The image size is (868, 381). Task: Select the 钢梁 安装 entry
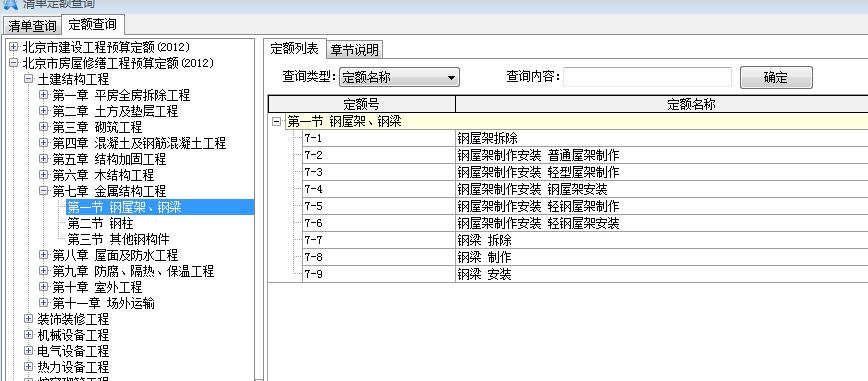[x=484, y=275]
